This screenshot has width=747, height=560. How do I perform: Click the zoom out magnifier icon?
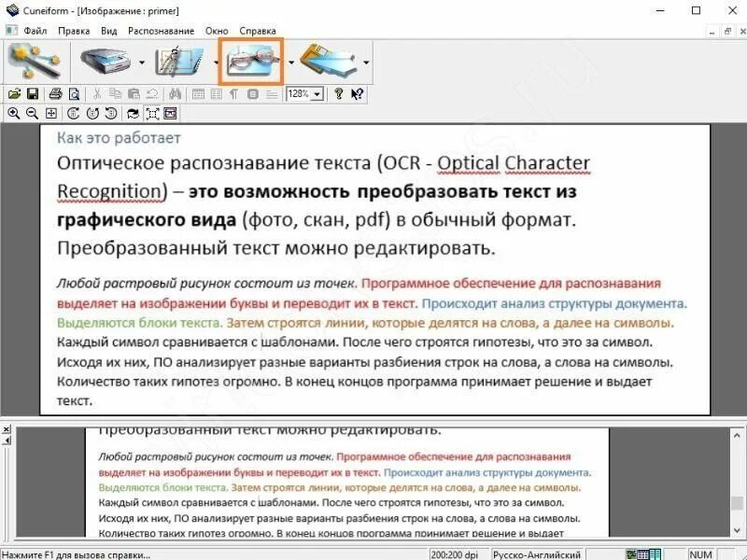pos(33,113)
